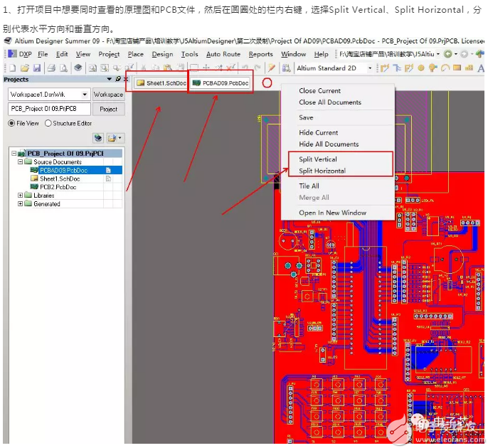Expand the Generated folder

(20, 204)
